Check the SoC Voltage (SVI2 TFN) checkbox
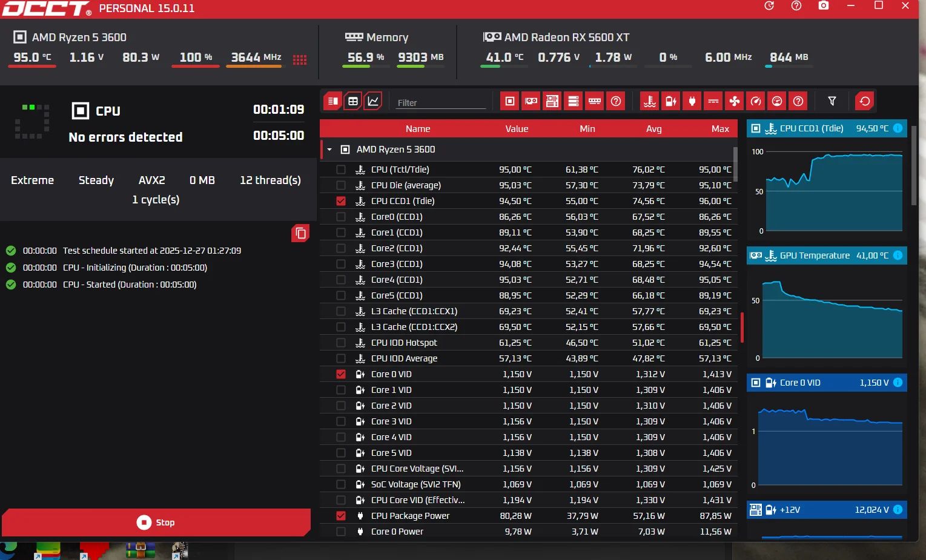This screenshot has height=560, width=926. pyautogui.click(x=341, y=484)
